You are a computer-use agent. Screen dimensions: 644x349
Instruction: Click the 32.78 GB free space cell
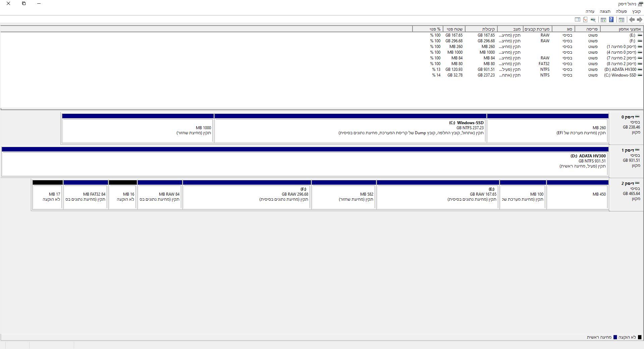click(455, 75)
